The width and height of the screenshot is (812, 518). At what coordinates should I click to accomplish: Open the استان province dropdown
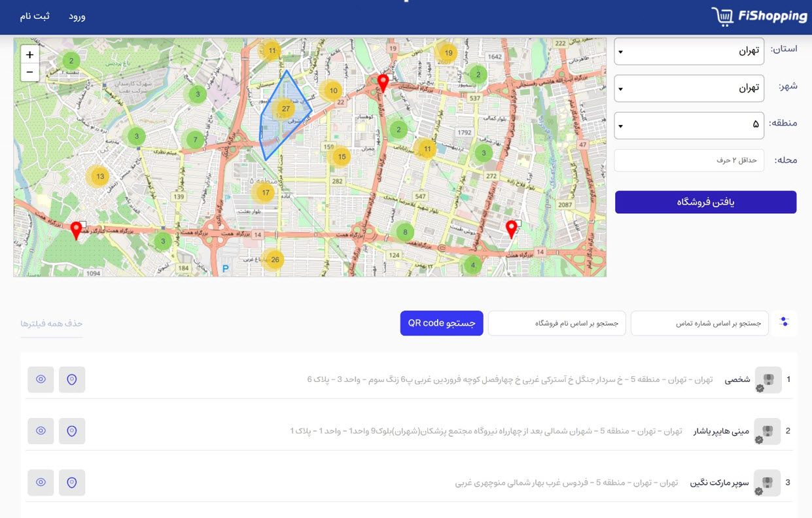point(688,51)
